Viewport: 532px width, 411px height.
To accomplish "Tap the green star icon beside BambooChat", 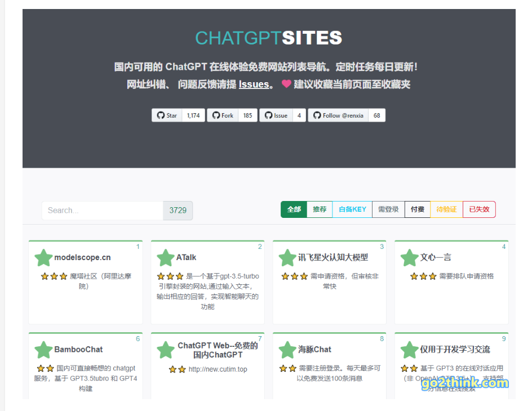I will click(x=43, y=350).
